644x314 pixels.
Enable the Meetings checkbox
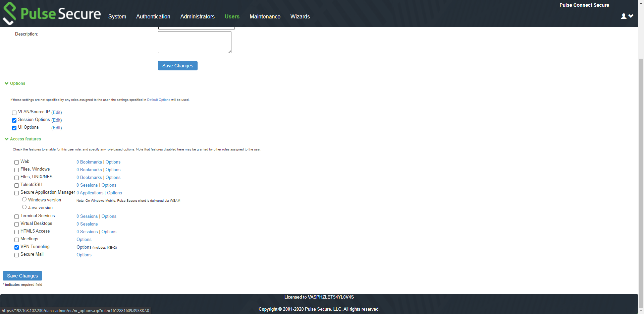[16, 240]
